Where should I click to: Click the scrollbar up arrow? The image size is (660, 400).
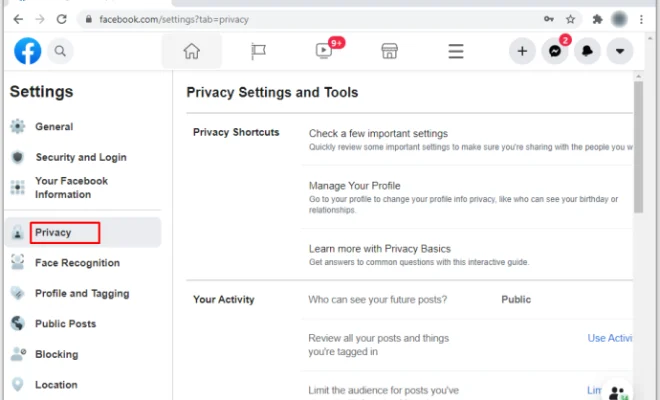pos(639,76)
